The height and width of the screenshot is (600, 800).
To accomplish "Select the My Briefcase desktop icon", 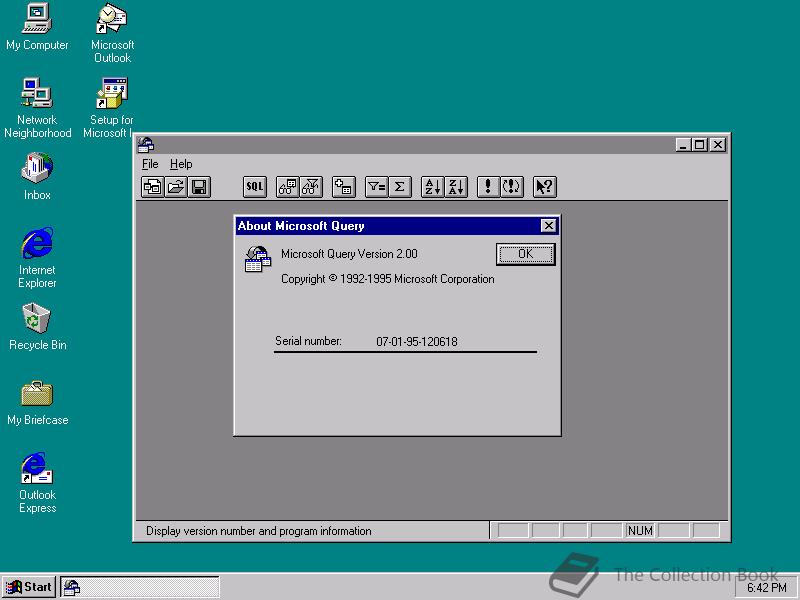I will [37, 402].
